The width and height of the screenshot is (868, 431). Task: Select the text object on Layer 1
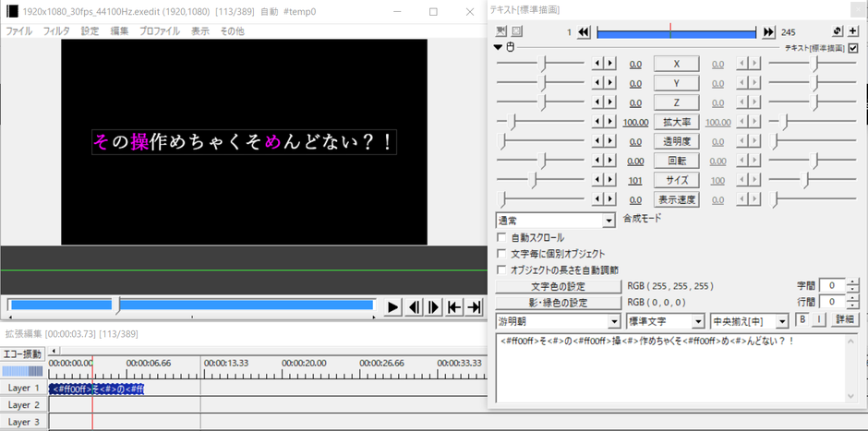[x=96, y=389]
